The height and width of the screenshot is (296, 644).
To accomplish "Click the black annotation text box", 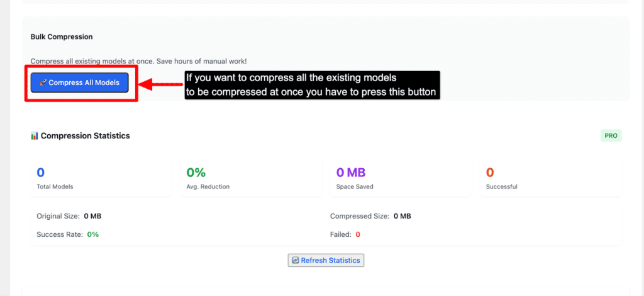I will point(311,84).
